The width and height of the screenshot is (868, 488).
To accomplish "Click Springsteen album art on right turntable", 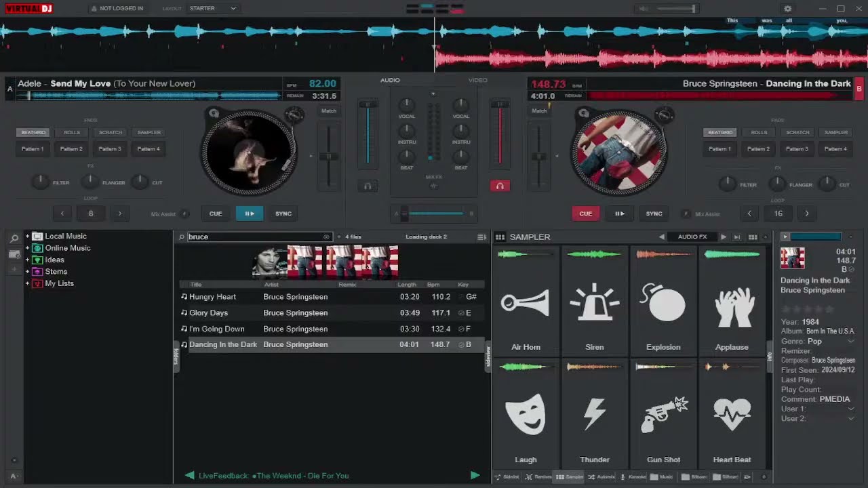I will 619,152.
